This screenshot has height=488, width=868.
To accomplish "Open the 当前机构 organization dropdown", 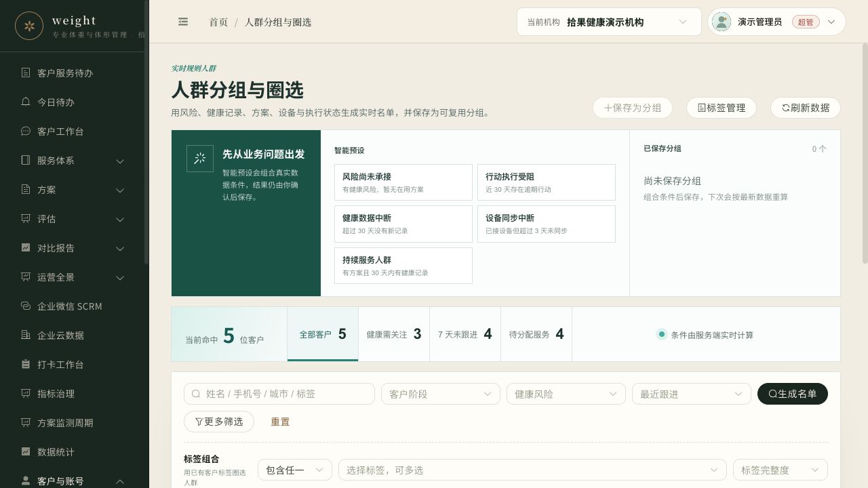I will 609,22.
